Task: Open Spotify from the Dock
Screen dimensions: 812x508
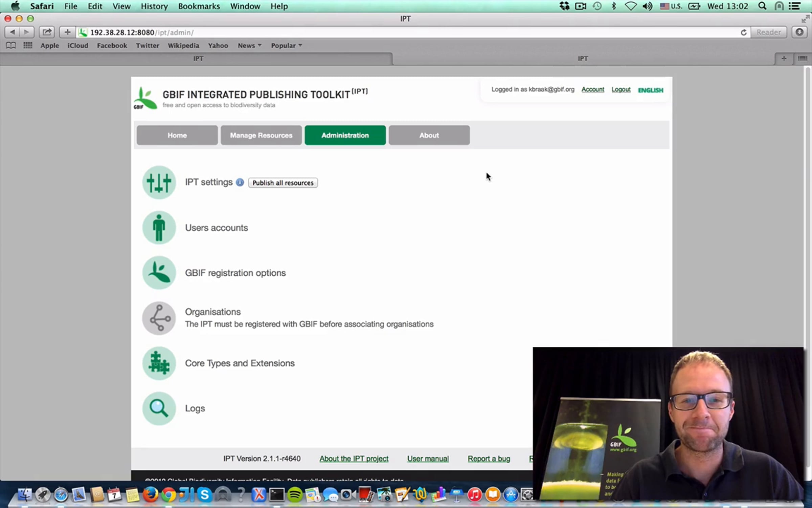Action: (x=295, y=495)
